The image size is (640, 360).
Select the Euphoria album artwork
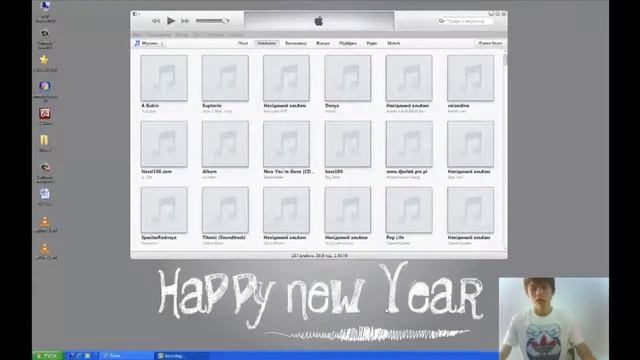[x=225, y=78]
